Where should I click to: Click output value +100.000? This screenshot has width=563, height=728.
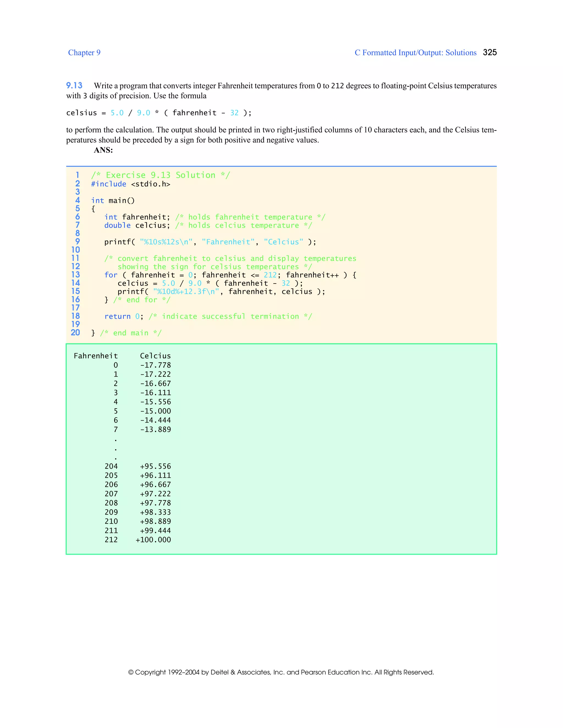(153, 540)
